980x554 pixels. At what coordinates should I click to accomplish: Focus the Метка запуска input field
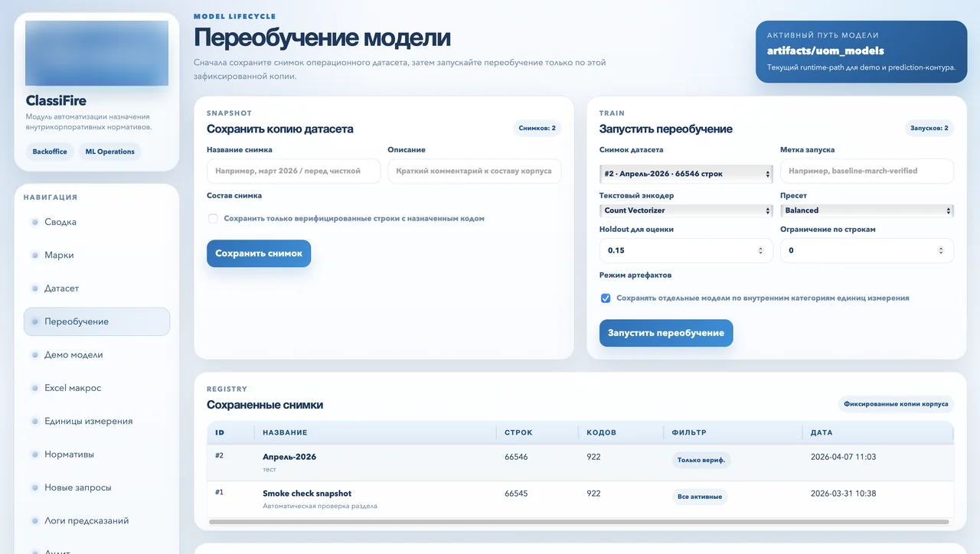coord(867,171)
